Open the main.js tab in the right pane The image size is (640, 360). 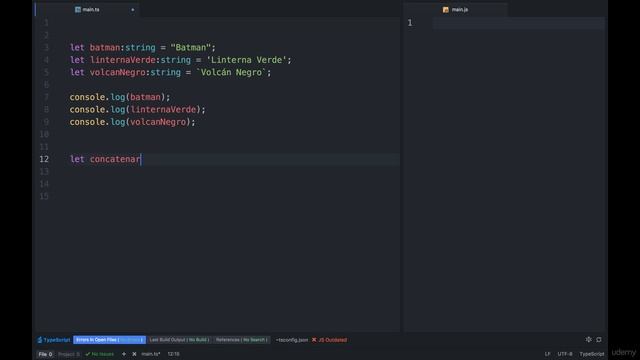[456, 9]
